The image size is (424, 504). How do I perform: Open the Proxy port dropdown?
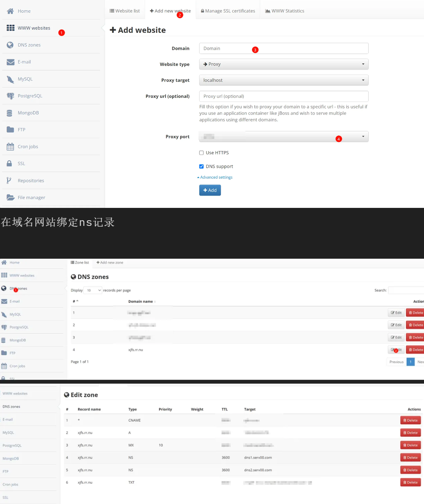coord(283,137)
